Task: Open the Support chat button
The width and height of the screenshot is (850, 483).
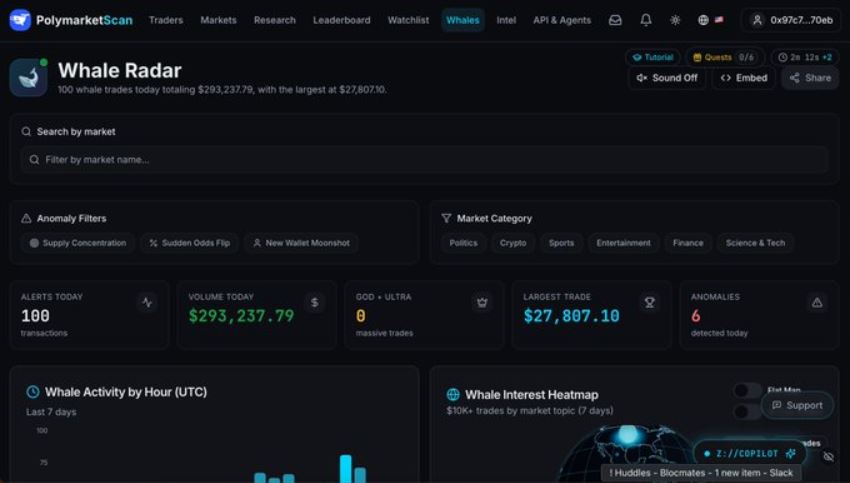Action: tap(797, 405)
